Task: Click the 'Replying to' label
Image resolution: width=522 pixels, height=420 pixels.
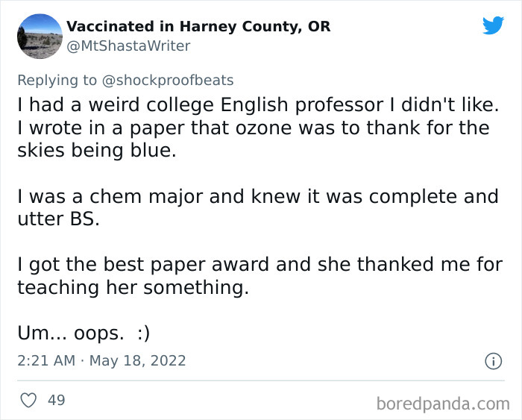Action: [56, 80]
